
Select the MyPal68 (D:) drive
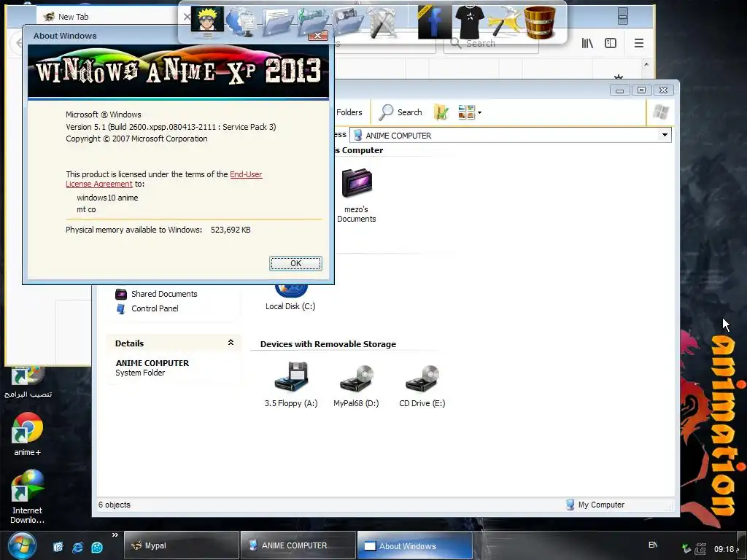(356, 385)
